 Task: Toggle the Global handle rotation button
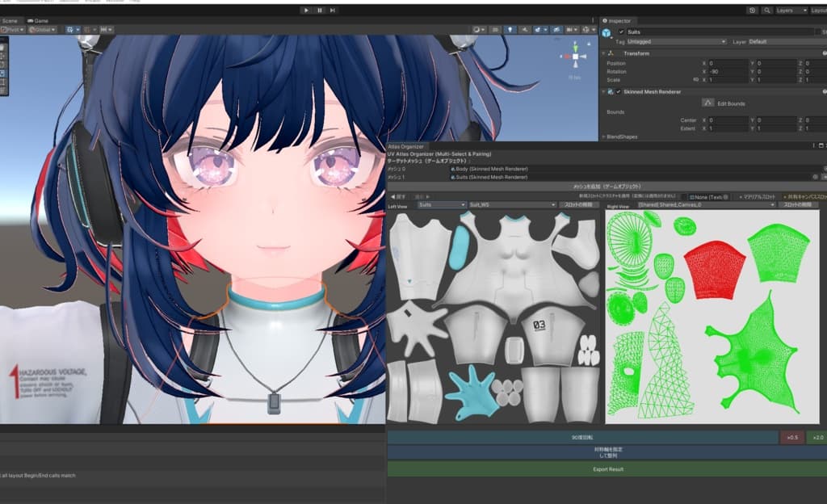[42, 30]
